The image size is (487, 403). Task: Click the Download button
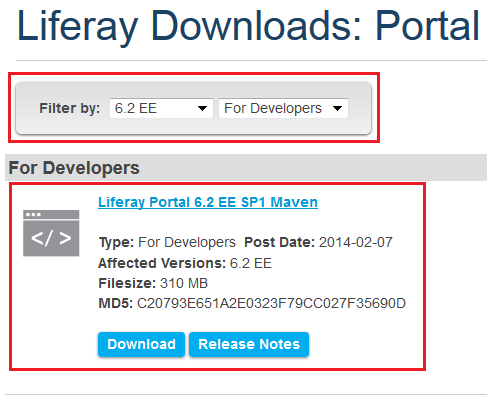point(141,344)
